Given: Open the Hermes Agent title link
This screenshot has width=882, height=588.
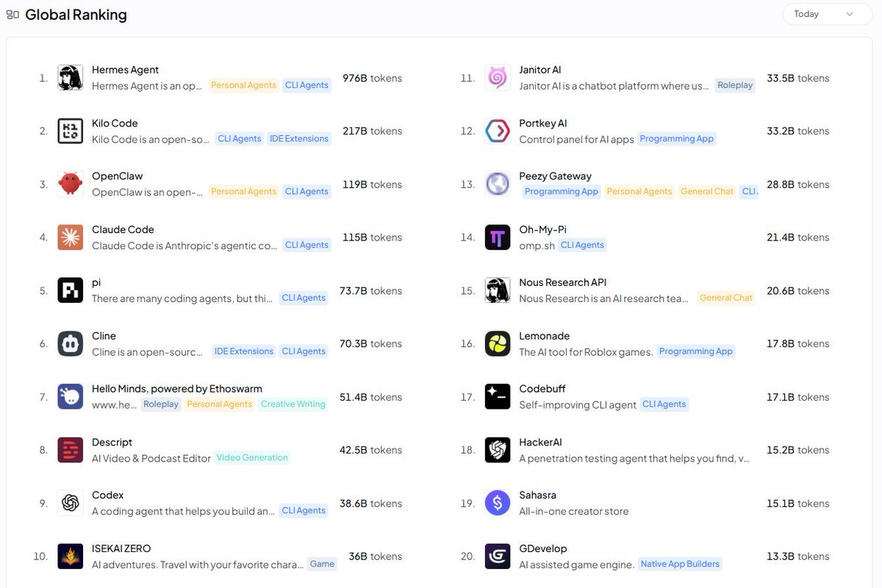Looking at the screenshot, I should pyautogui.click(x=126, y=70).
